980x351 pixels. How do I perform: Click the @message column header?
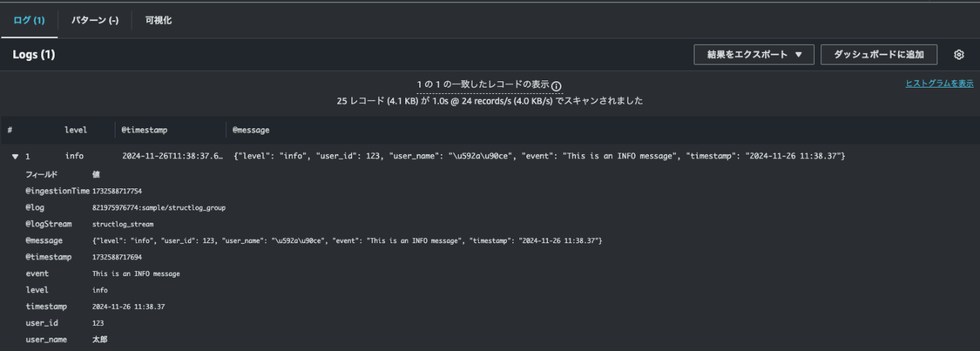(x=251, y=130)
